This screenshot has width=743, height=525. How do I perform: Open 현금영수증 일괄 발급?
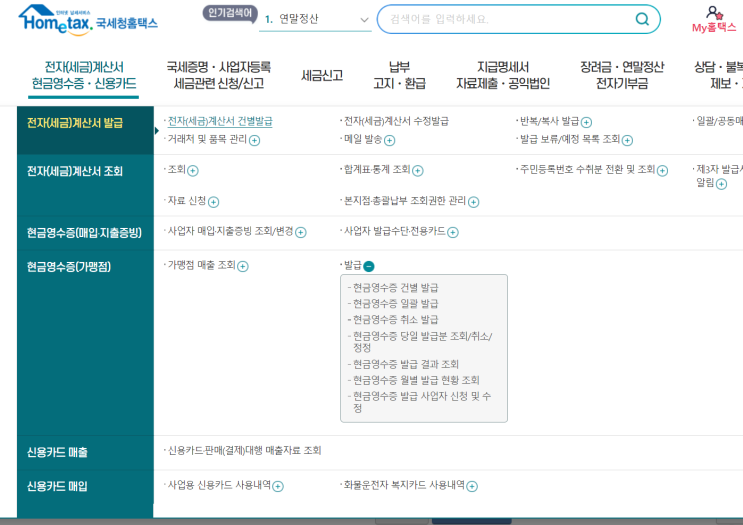396,304
